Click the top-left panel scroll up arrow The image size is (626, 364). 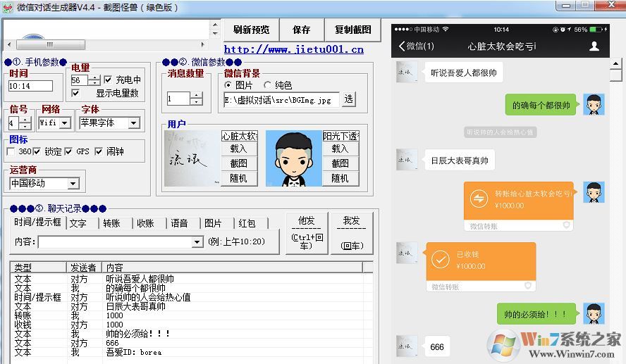(215, 25)
